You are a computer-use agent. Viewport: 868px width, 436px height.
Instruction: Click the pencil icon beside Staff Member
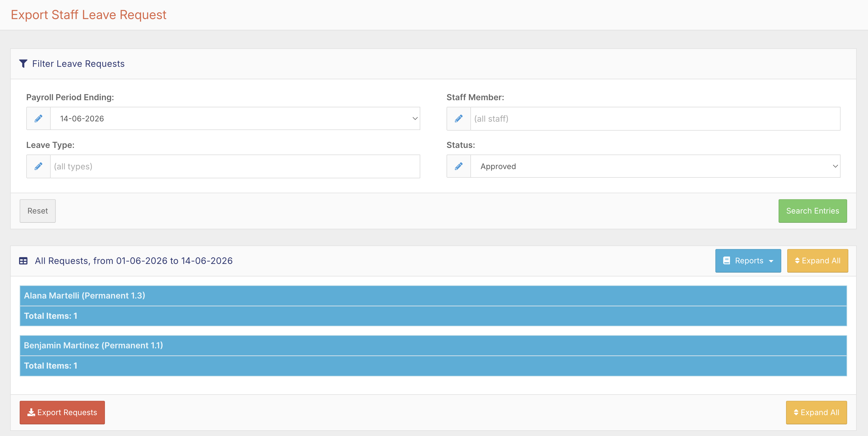click(x=459, y=118)
